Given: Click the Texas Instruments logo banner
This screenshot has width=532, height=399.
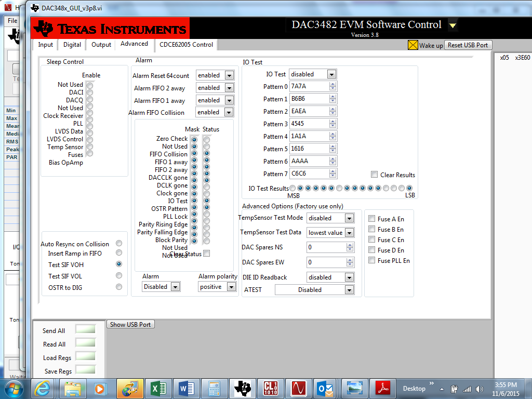Looking at the screenshot, I should pos(110,28).
